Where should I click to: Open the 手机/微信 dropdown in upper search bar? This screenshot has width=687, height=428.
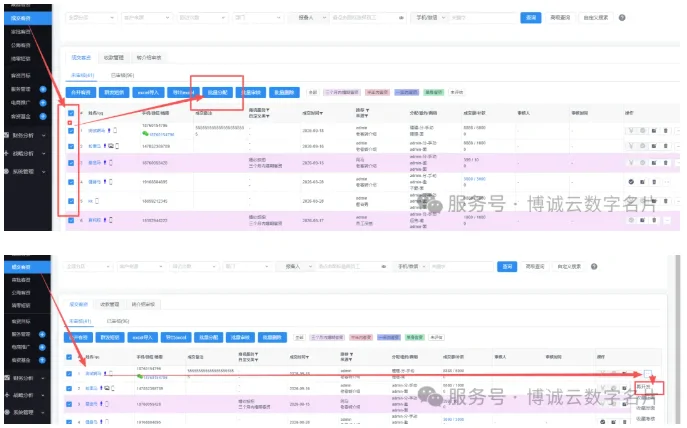(429, 18)
